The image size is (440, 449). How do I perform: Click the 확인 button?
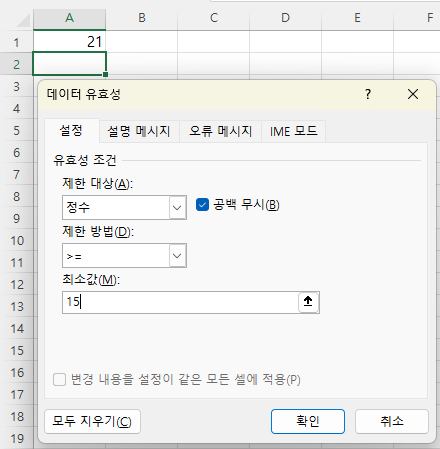click(308, 421)
